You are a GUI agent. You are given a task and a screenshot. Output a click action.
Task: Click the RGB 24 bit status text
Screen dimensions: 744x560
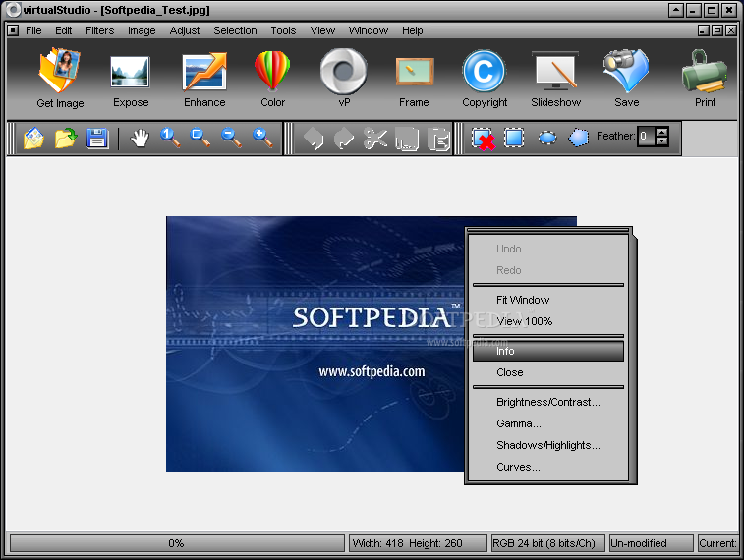pyautogui.click(x=548, y=543)
